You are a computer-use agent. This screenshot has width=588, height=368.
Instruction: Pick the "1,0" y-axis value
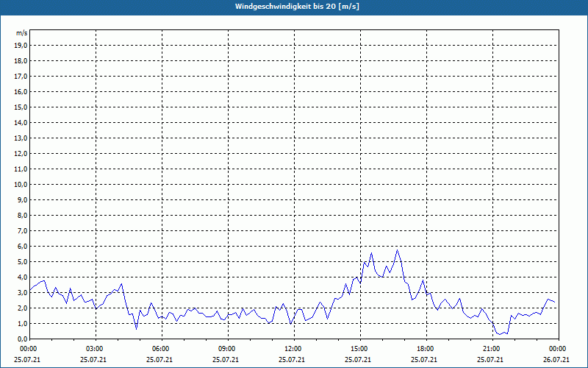pyautogui.click(x=22, y=323)
